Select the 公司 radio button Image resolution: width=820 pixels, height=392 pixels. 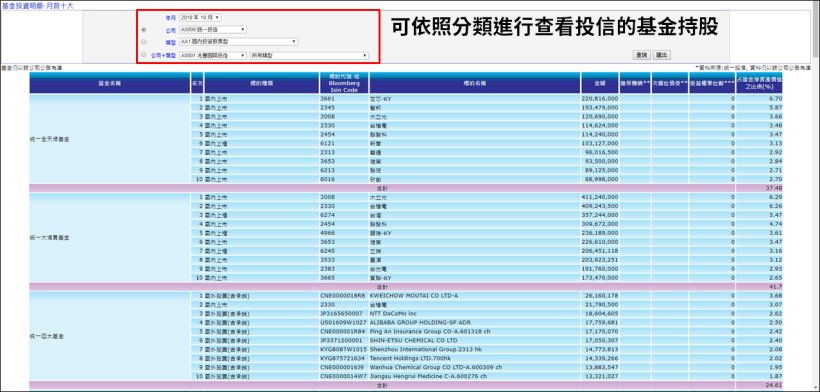pos(143,30)
